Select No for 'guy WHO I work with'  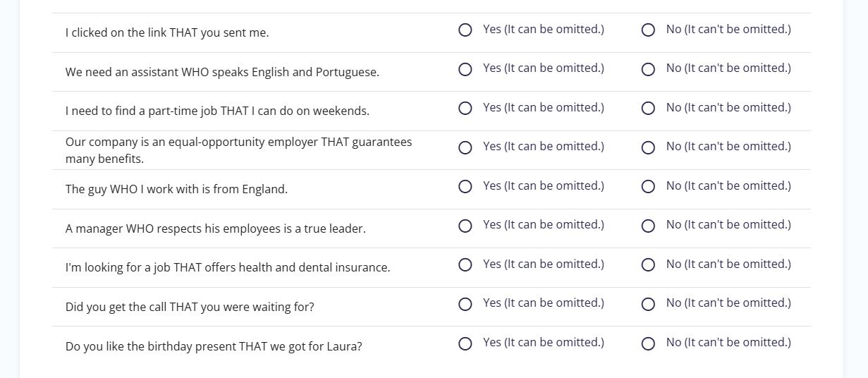(x=649, y=187)
